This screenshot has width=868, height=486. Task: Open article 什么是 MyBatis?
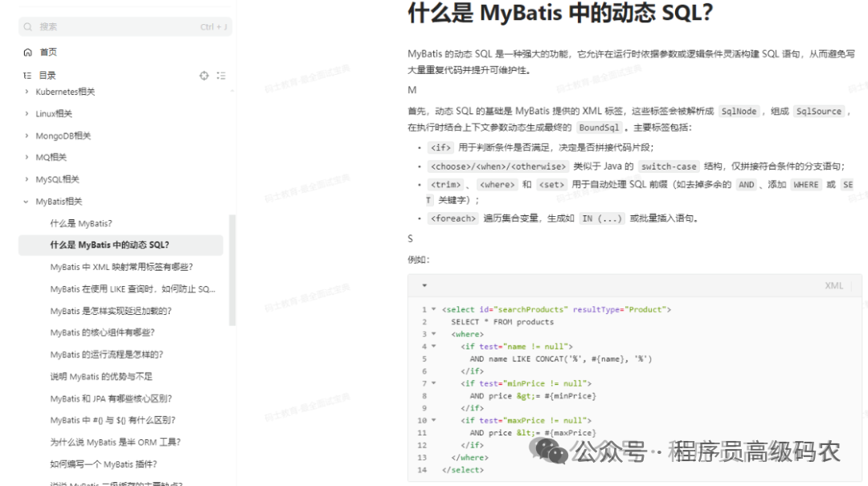[81, 223]
